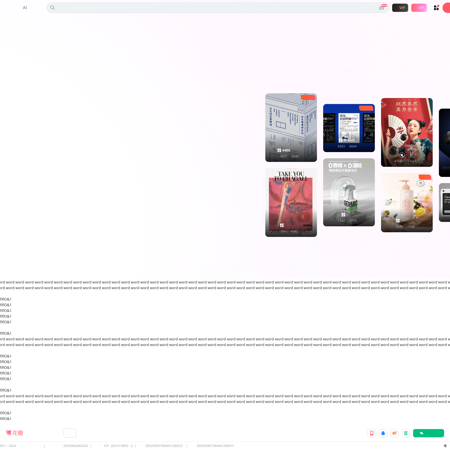Click the green button in bottom bar
Screen dimensions: 450x450
428,433
